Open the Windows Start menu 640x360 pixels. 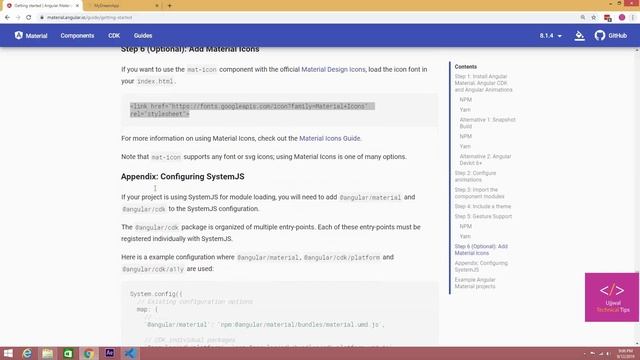[8, 353]
